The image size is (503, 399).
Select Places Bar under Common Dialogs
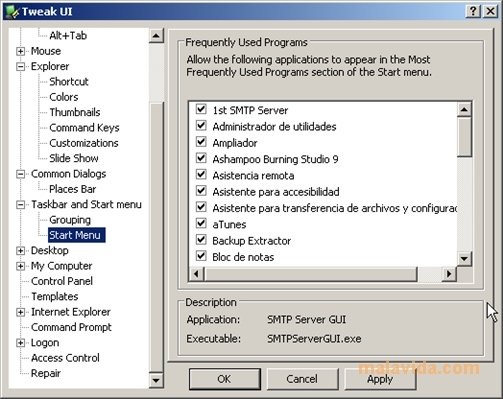point(72,189)
